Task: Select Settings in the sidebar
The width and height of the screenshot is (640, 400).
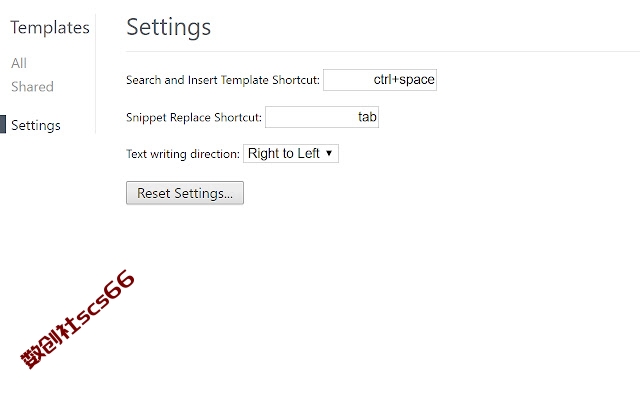Action: point(36,125)
